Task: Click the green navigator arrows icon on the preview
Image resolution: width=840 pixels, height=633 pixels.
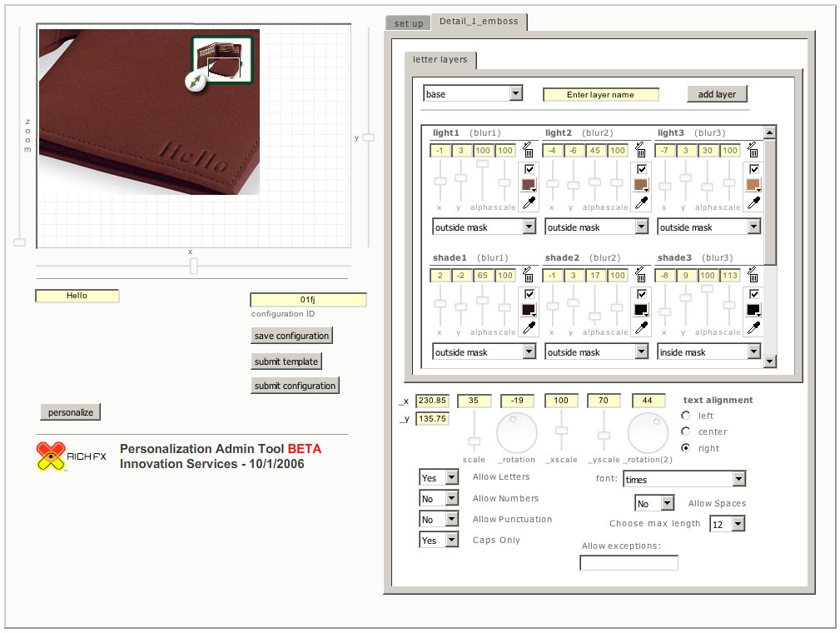Action: click(195, 82)
